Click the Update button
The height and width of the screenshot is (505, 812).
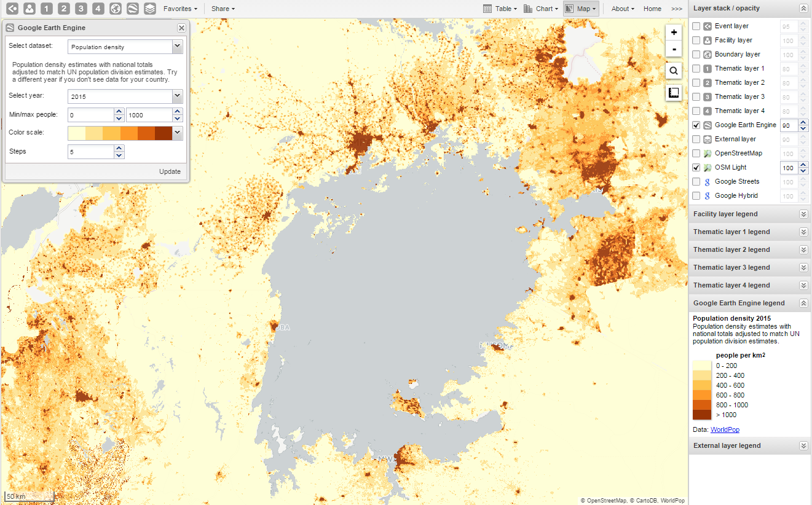(x=170, y=171)
